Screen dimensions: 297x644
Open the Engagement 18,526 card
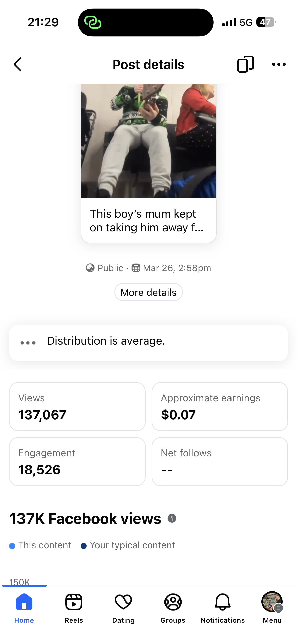[77, 462]
